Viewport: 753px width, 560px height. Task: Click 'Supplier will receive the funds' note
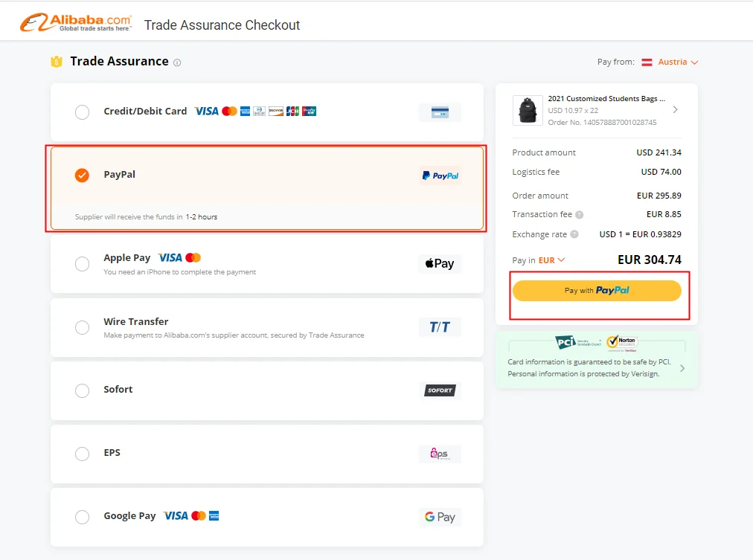coord(146,217)
